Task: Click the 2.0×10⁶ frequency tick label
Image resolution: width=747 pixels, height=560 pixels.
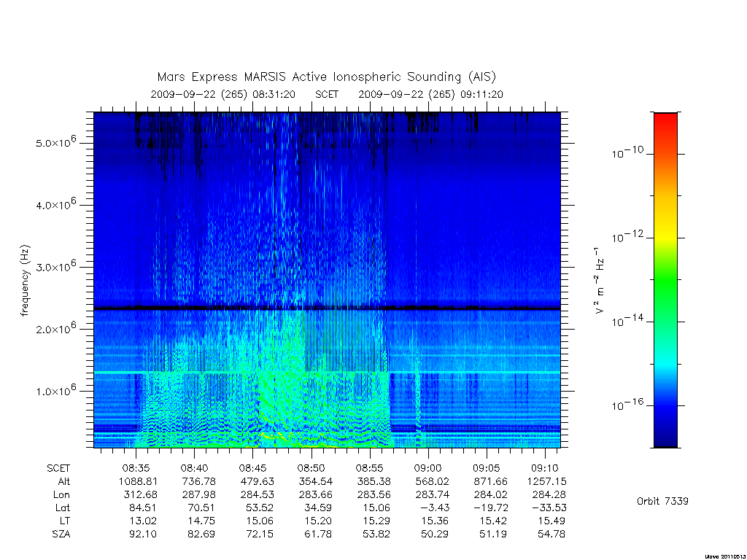Action: [x=55, y=328]
